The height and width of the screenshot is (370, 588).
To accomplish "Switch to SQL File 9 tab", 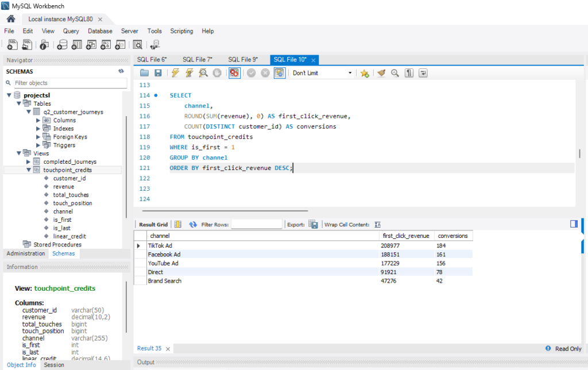I will click(243, 59).
